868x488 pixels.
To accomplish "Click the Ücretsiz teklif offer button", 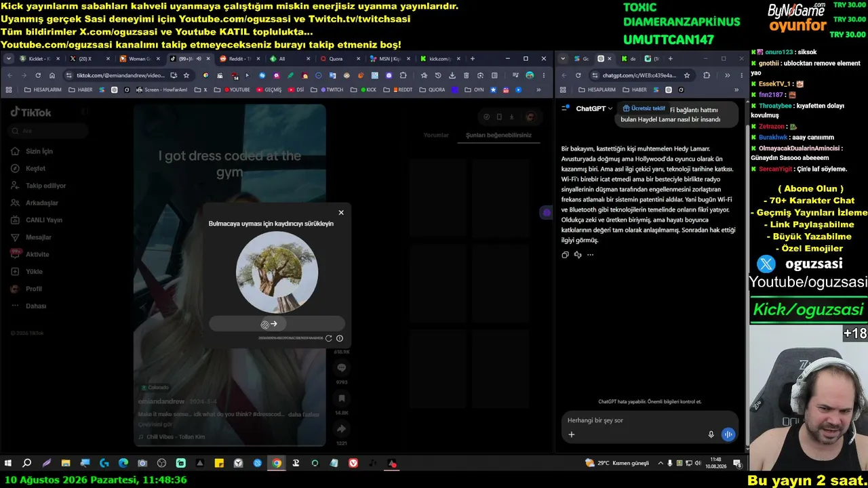I will pos(644,108).
